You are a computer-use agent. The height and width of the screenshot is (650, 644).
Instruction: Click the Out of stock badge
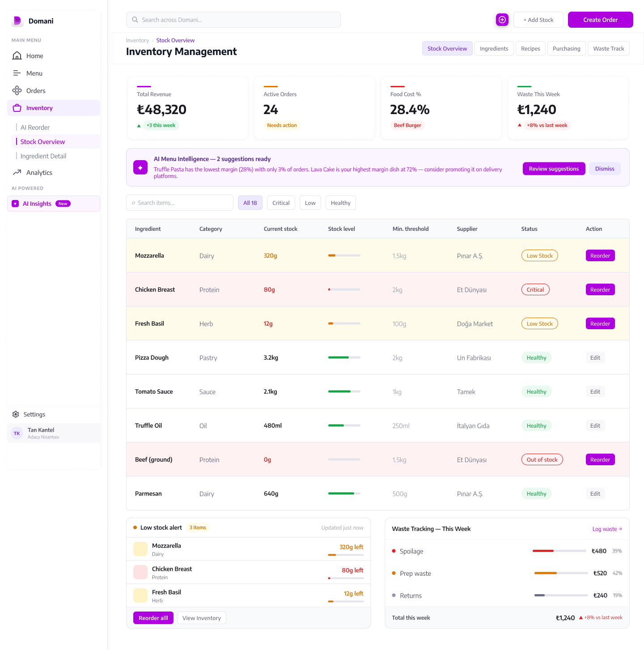click(x=542, y=459)
